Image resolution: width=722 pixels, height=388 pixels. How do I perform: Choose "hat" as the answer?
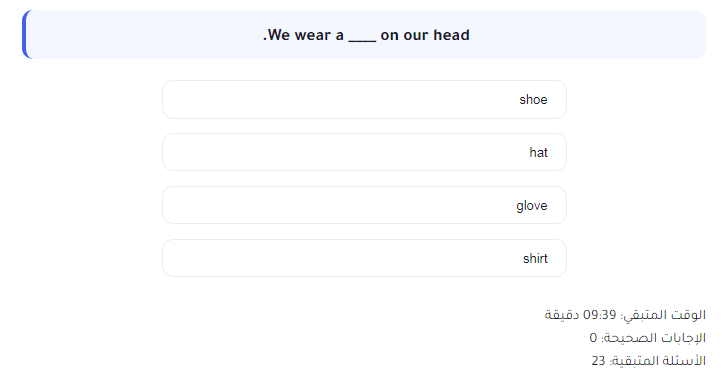[364, 152]
